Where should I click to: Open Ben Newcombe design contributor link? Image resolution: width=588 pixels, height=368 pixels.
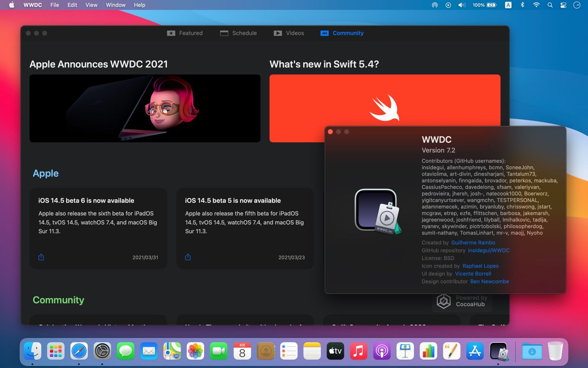point(489,281)
